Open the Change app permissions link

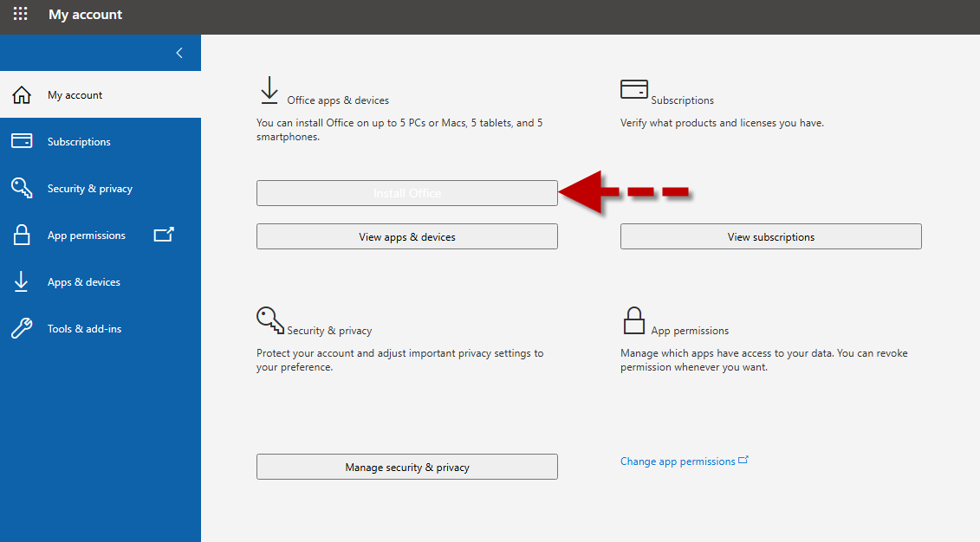[678, 461]
